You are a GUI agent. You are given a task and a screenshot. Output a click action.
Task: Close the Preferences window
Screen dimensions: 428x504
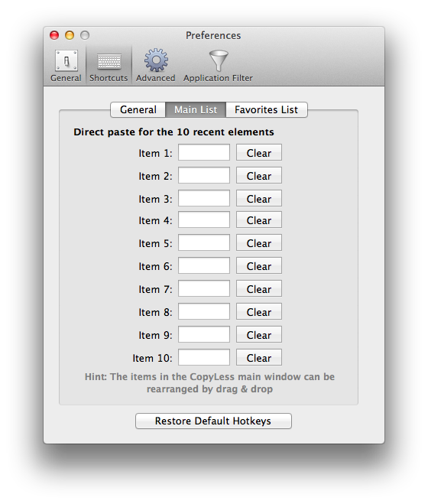(54, 35)
